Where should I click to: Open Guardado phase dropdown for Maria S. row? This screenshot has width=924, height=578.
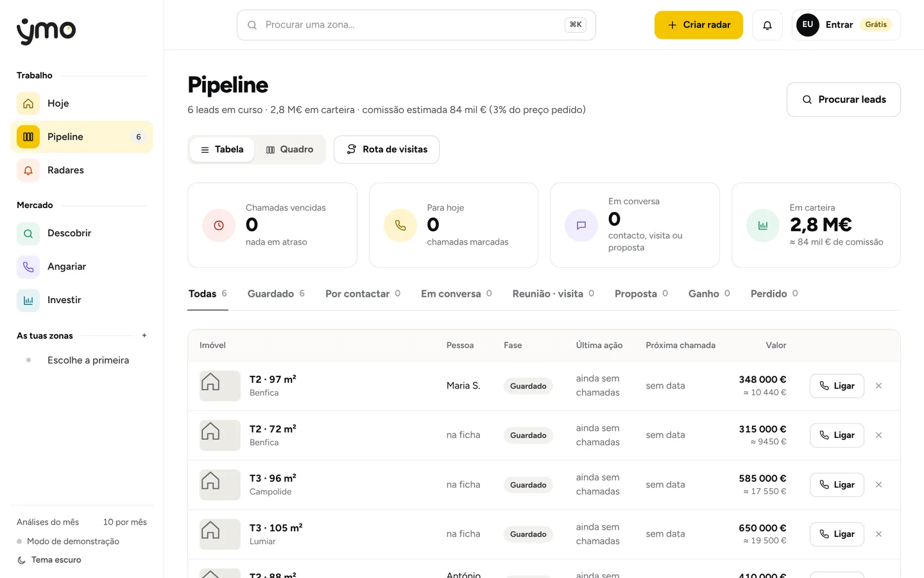point(528,386)
